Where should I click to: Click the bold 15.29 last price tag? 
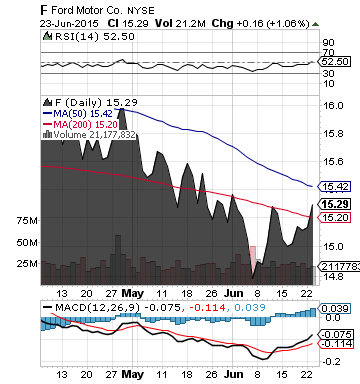(334, 204)
